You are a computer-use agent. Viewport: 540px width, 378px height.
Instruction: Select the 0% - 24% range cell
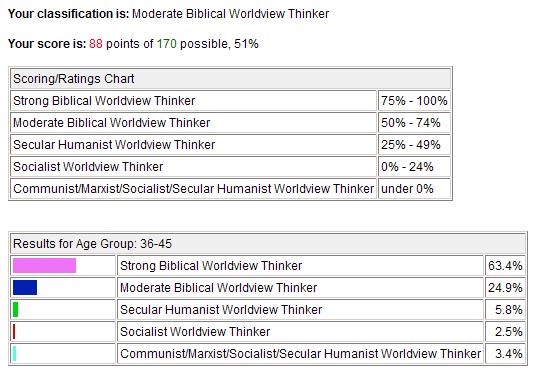414,167
